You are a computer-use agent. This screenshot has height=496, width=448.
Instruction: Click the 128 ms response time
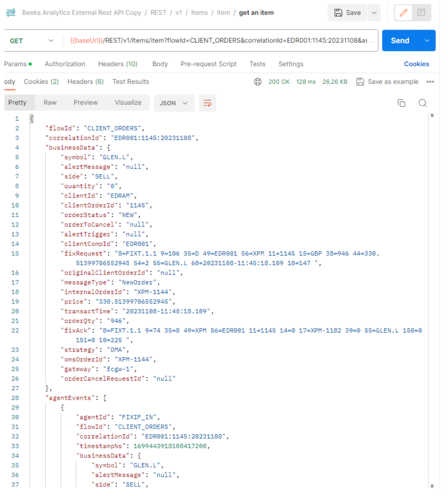click(306, 82)
